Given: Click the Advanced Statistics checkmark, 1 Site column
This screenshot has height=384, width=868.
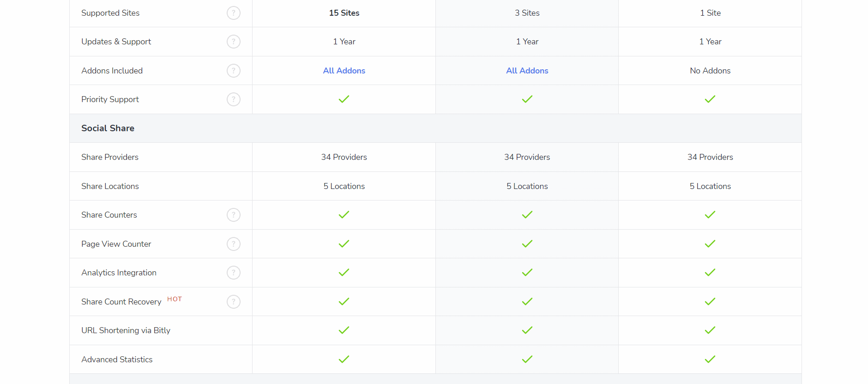Looking at the screenshot, I should 710,360.
